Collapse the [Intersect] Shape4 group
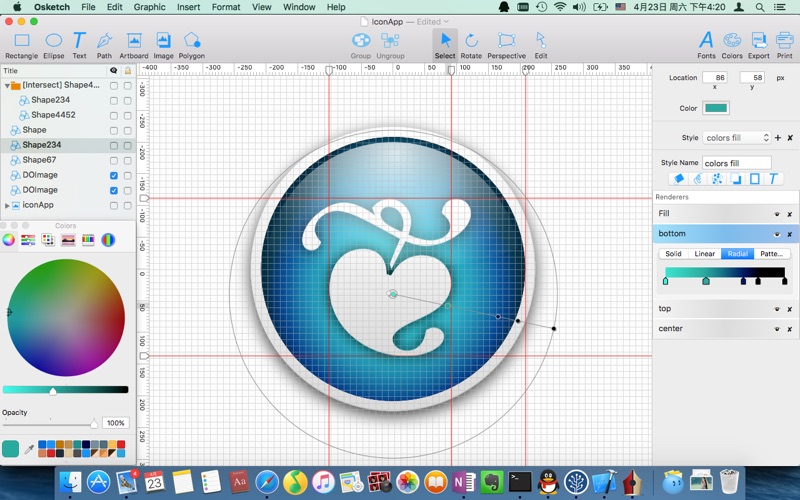This screenshot has width=800, height=500. pyautogui.click(x=7, y=86)
